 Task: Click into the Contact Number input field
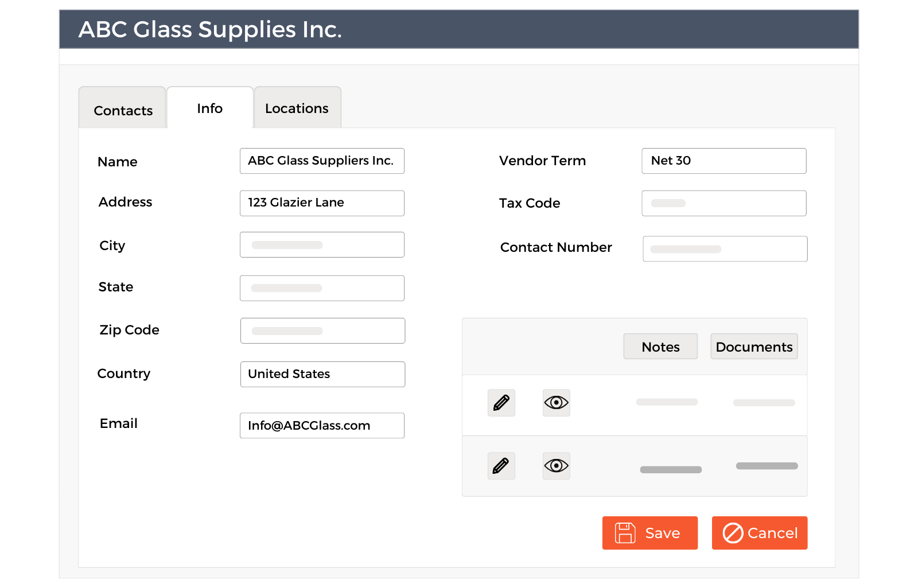click(x=725, y=249)
